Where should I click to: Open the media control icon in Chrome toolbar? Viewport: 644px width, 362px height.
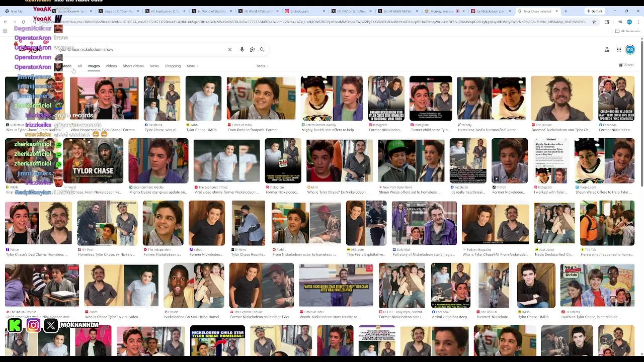621,22
